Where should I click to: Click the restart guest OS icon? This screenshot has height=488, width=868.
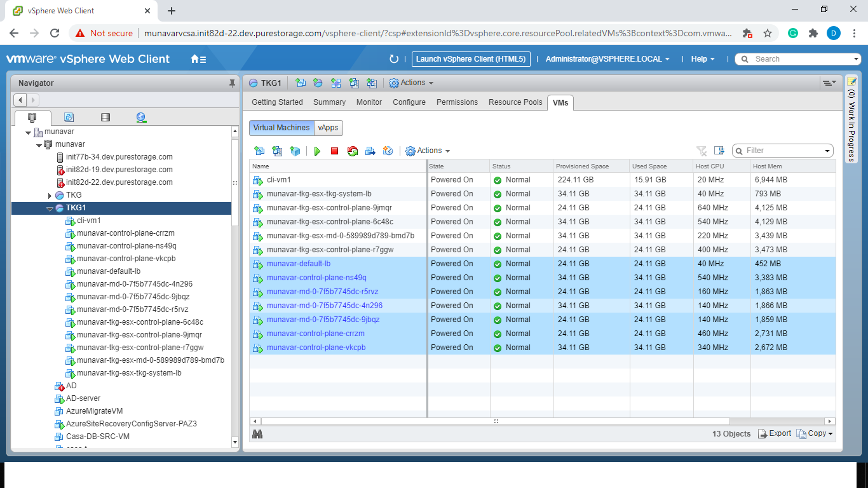pyautogui.click(x=353, y=151)
